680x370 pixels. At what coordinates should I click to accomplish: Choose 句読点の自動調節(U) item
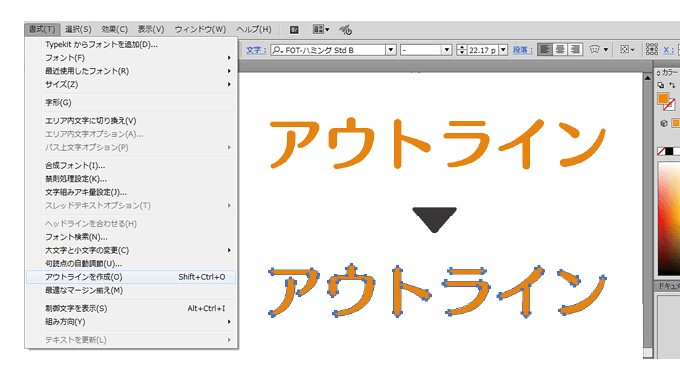pos(132,264)
